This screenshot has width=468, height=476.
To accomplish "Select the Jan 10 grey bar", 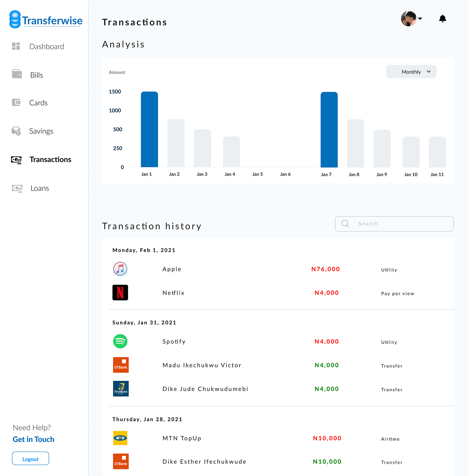I will click(x=411, y=152).
